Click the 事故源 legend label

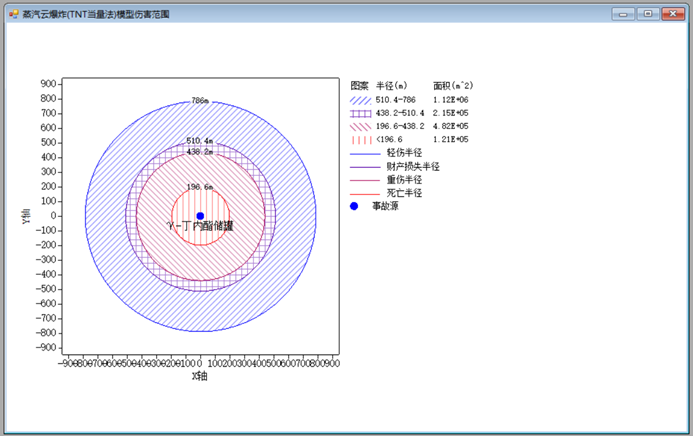coord(385,206)
